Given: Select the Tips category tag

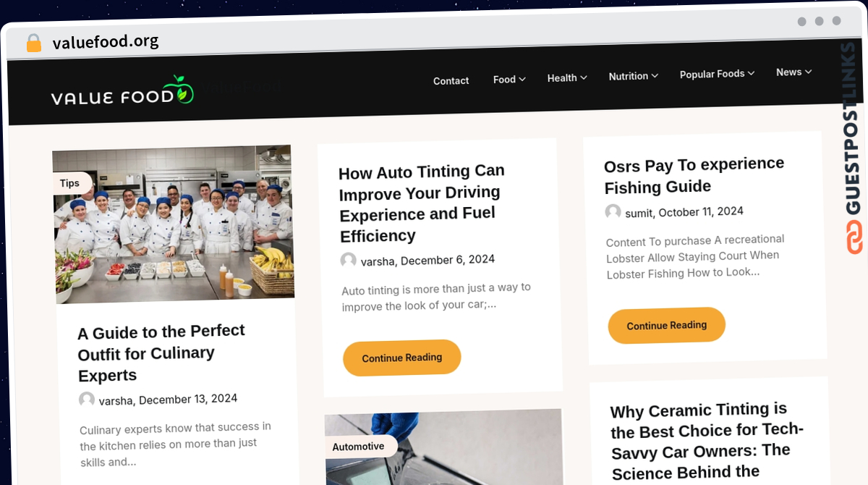Looking at the screenshot, I should coord(70,183).
